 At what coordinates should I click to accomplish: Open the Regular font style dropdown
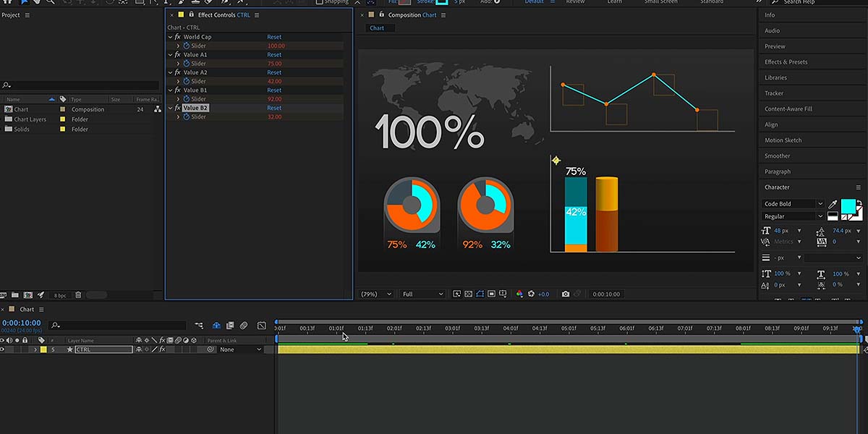pos(793,216)
